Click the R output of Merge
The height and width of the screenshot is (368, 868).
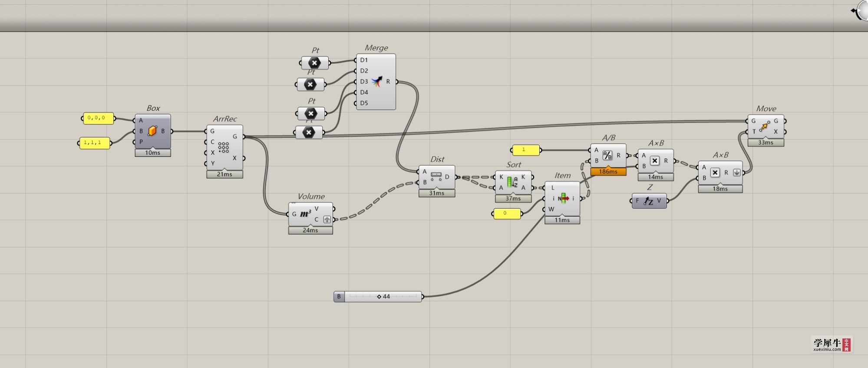(x=389, y=82)
